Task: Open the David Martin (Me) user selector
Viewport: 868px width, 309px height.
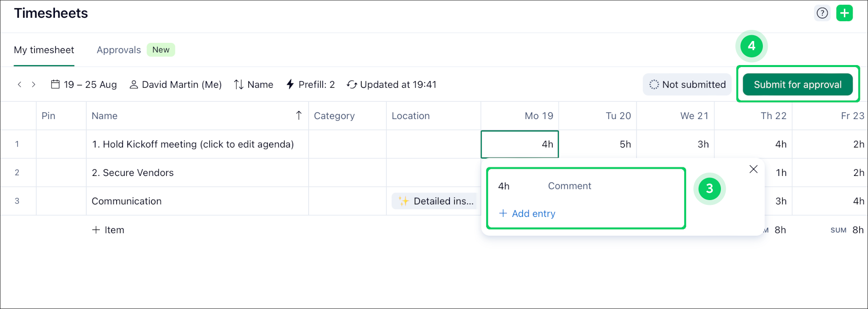Action: (x=176, y=84)
